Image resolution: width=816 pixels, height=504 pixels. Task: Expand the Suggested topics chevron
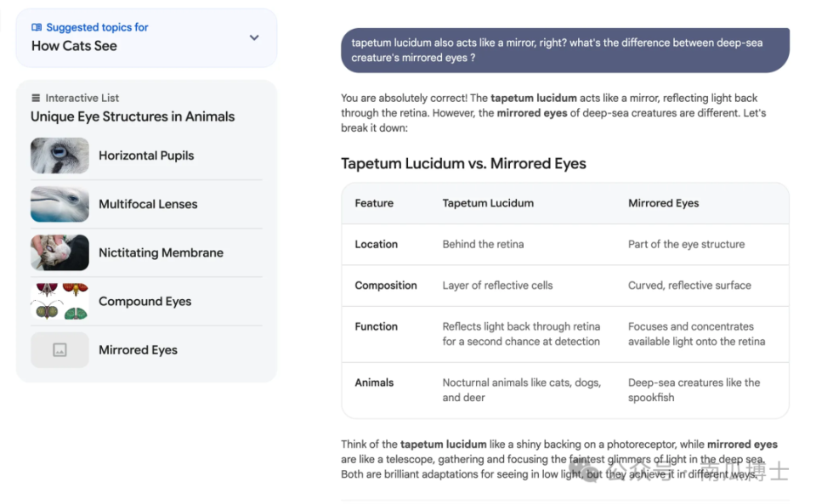(x=253, y=37)
